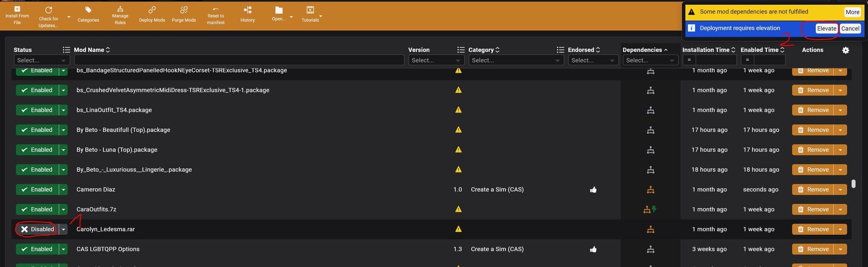Click Cancel in the deployment notification
Image resolution: width=868 pixels, height=267 pixels.
click(x=850, y=28)
